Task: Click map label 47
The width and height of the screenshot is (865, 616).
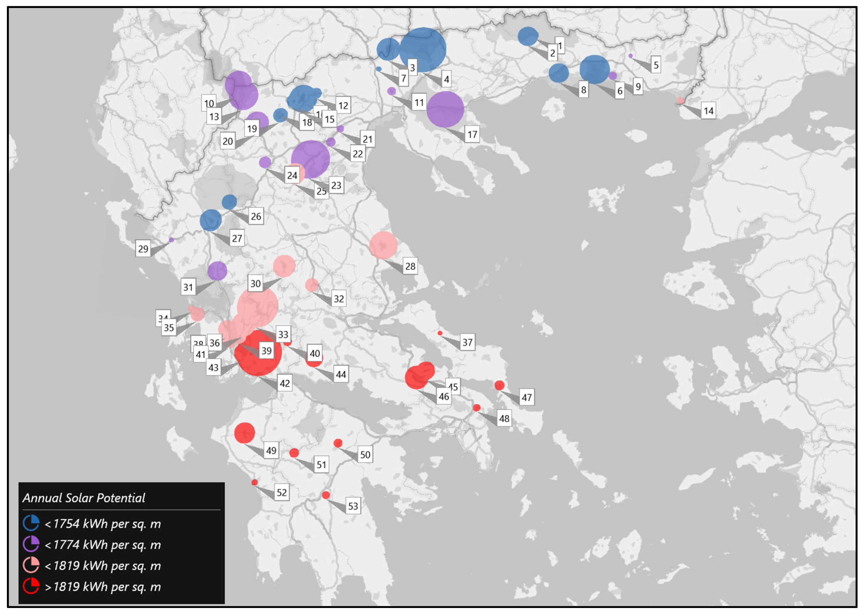Action: click(527, 397)
